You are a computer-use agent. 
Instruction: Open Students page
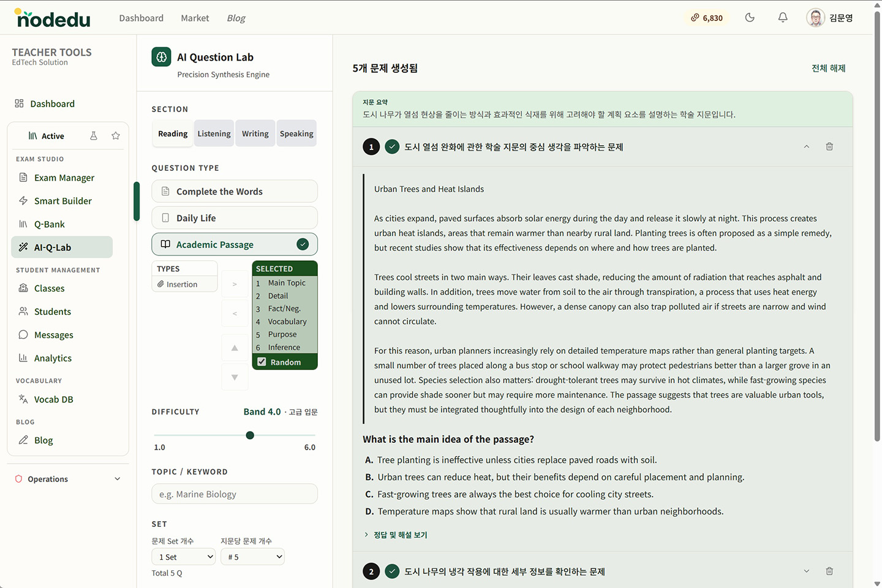(62, 312)
